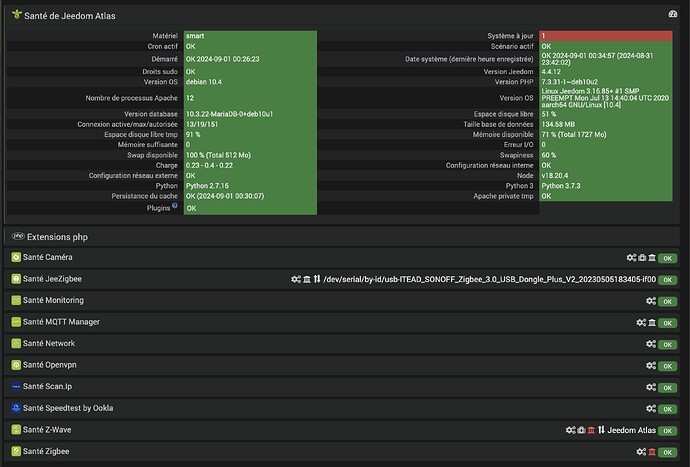The width and height of the screenshot is (690, 467).
Task: Click the dependency icon on Santé Z-Wave row
Action: pos(580,430)
